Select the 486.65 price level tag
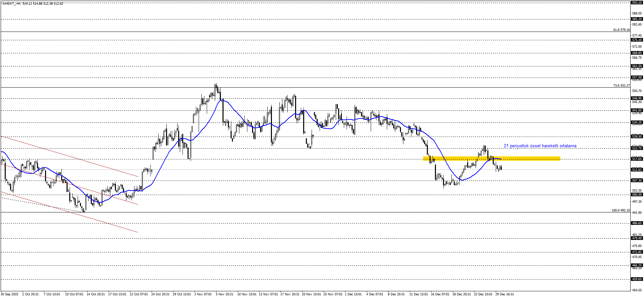The height and width of the screenshot is (298, 644). click(637, 223)
